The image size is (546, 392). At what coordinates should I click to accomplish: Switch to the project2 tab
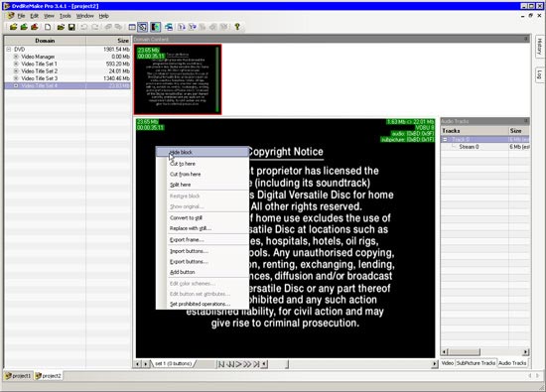(x=49, y=376)
